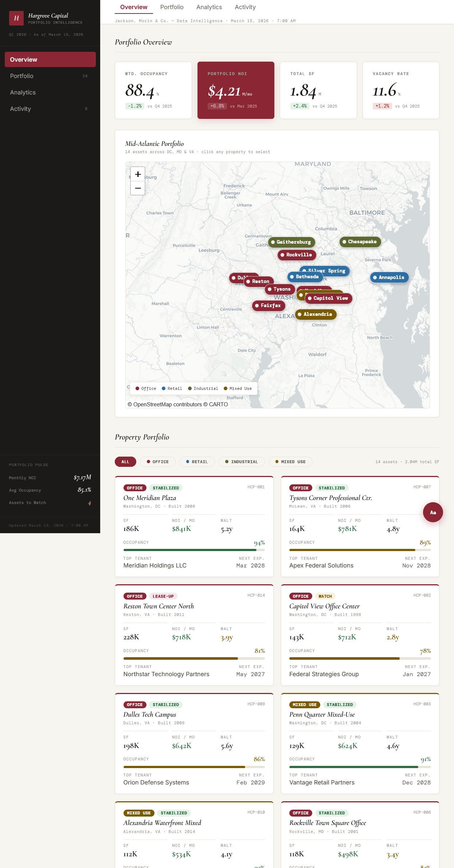Enable the Mixed Use filter chip
The height and width of the screenshot is (868, 454).
click(x=290, y=462)
